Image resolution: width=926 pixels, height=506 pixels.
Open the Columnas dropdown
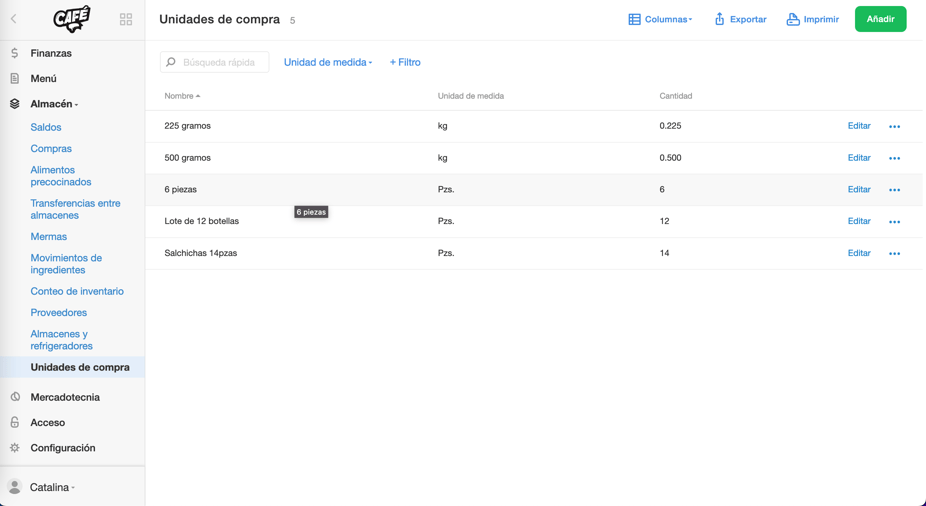coord(660,19)
